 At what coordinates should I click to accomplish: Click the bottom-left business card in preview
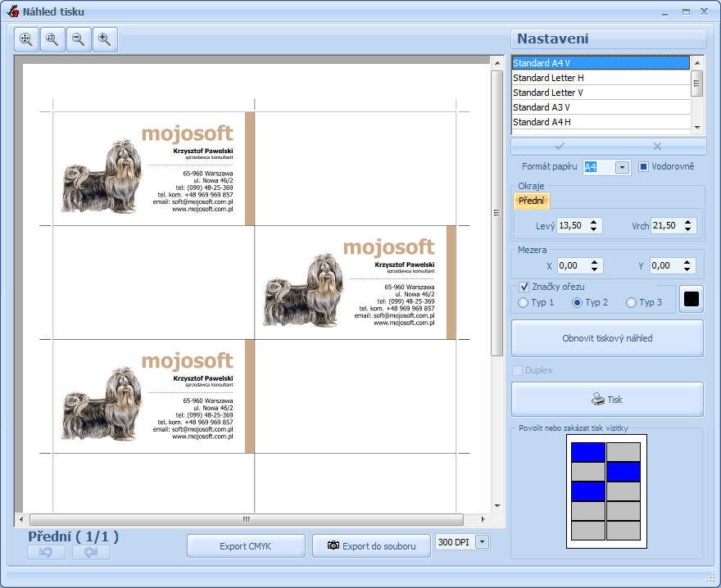153,396
